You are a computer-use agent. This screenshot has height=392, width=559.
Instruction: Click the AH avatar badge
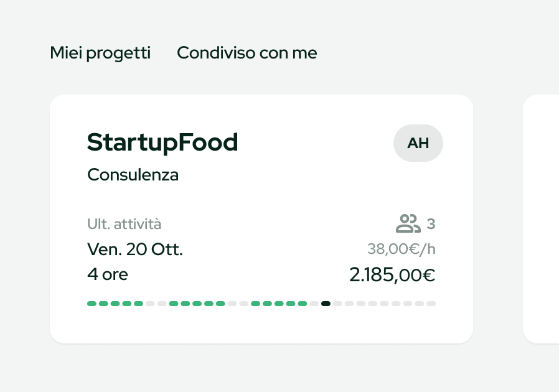tap(418, 143)
